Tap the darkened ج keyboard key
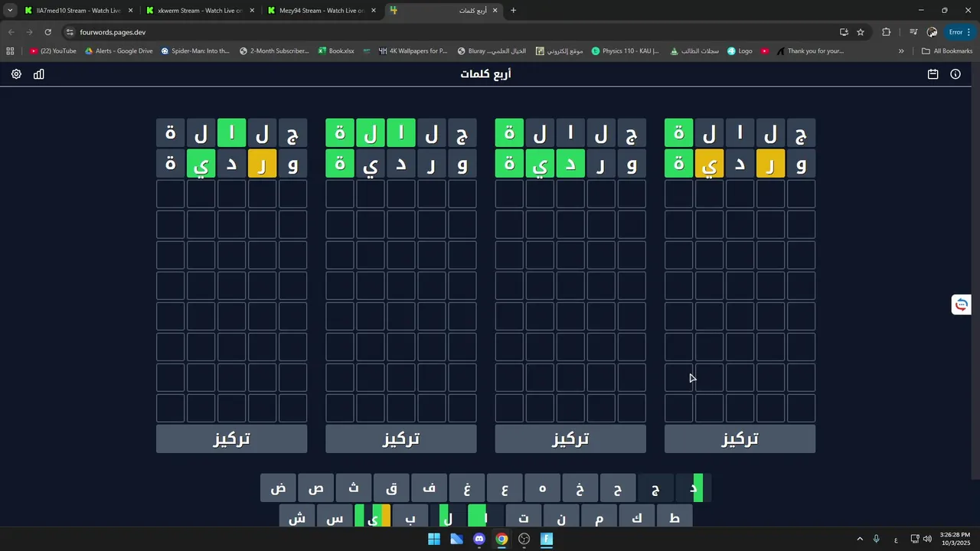 point(655,488)
